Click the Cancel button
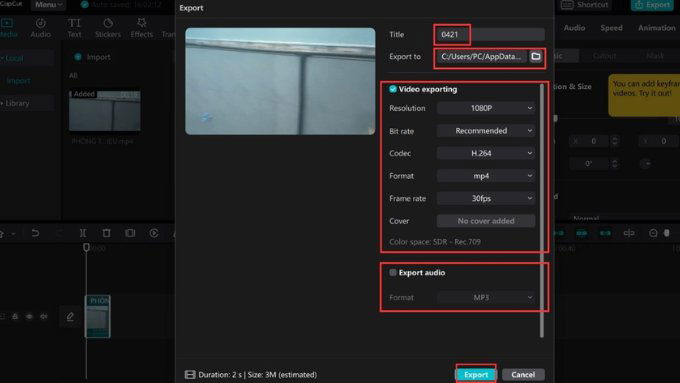 523,374
